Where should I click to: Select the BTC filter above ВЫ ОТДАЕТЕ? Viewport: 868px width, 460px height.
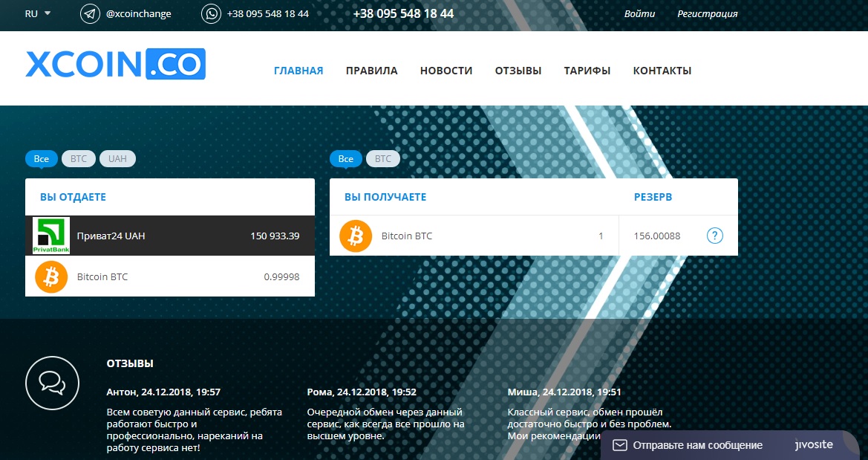79,159
